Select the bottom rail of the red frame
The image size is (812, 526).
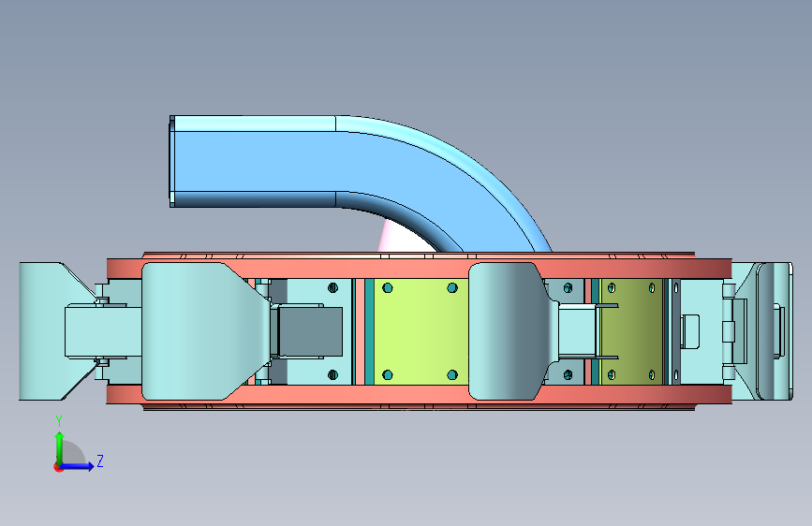[x=420, y=395]
